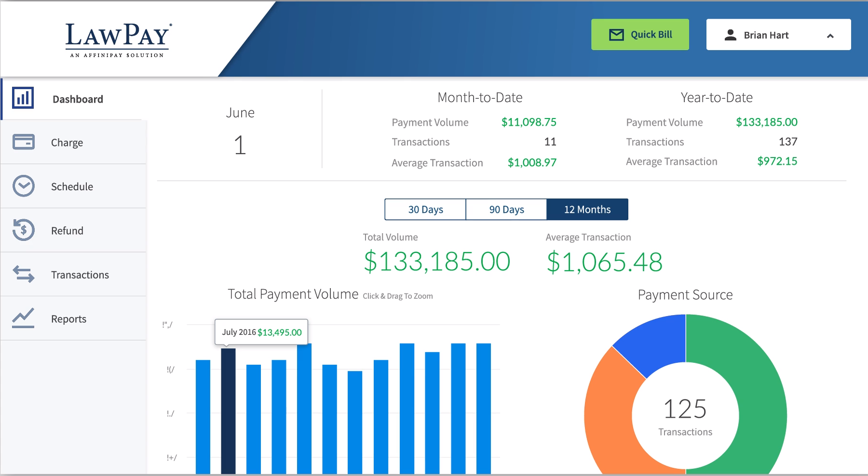Select the 12 Months range
Image resolution: width=868 pixels, height=476 pixels.
point(587,210)
